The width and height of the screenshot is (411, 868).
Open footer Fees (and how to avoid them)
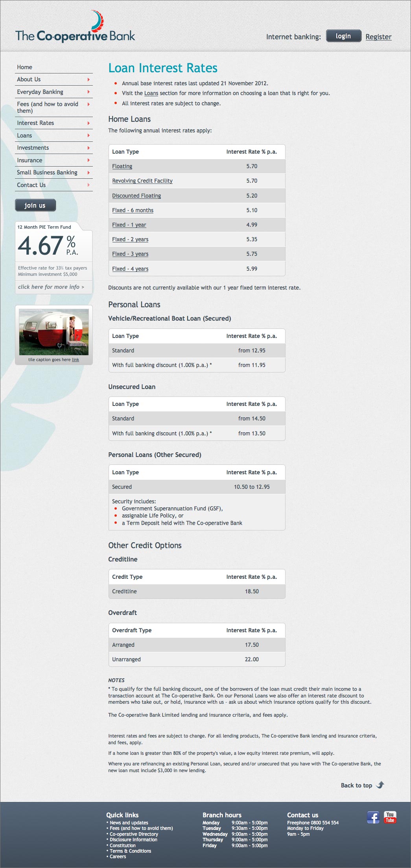point(141,828)
